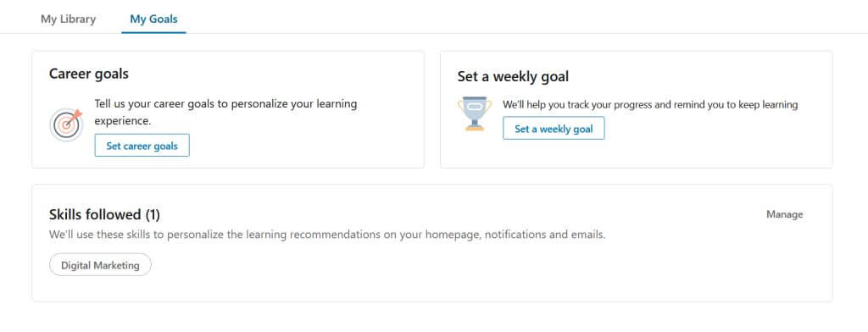Click the Set a weekly goal button

554,129
